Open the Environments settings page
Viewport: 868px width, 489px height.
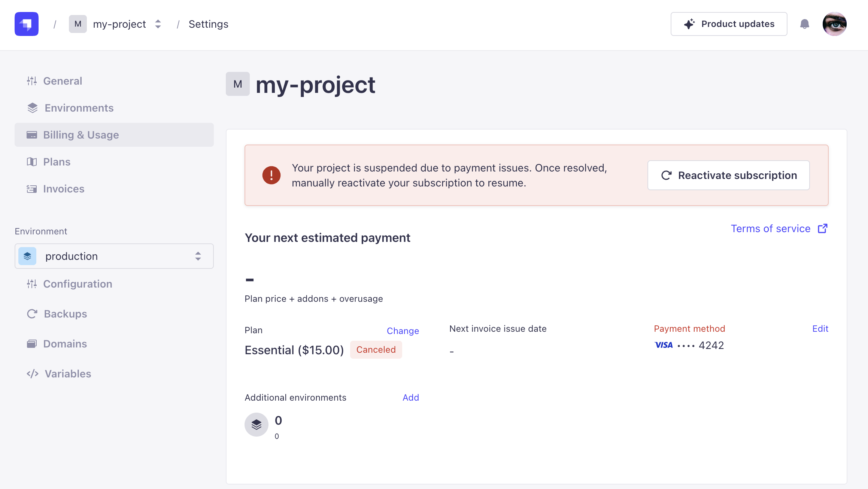tap(79, 108)
